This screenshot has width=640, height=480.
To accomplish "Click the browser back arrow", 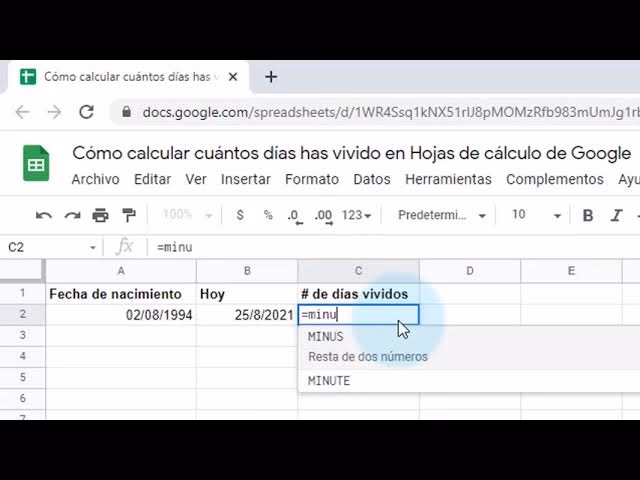I will click(x=22, y=112).
